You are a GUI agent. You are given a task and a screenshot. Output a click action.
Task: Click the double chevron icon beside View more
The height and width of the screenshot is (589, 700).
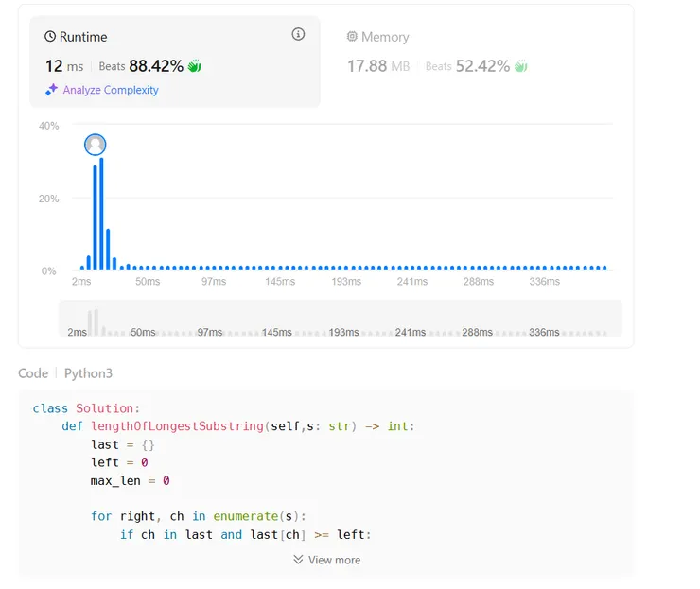[298, 560]
